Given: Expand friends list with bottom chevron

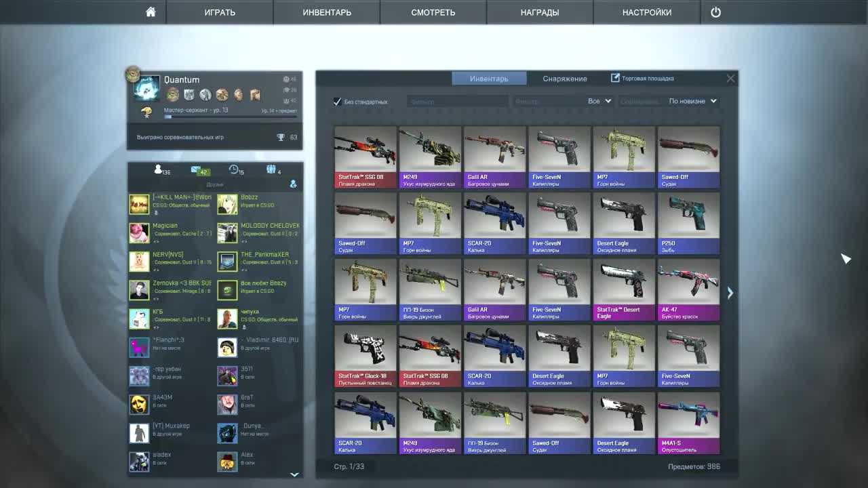Looking at the screenshot, I should coord(294,474).
